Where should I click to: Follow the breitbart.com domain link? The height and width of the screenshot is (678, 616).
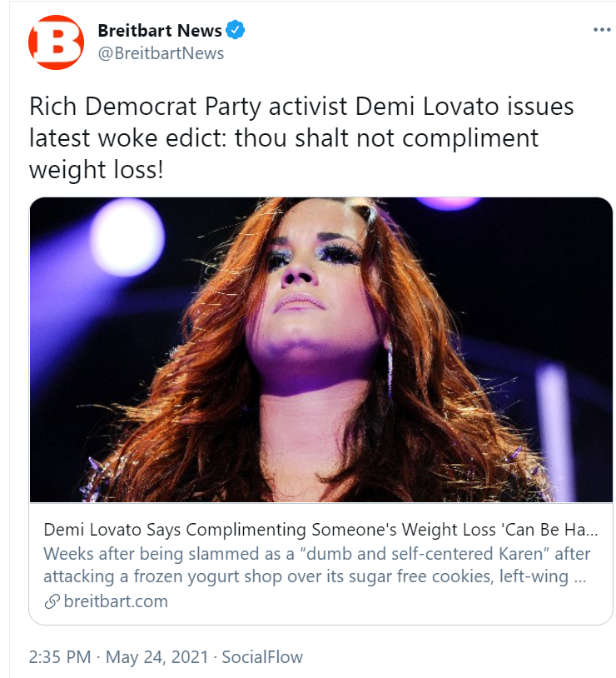pos(116,601)
